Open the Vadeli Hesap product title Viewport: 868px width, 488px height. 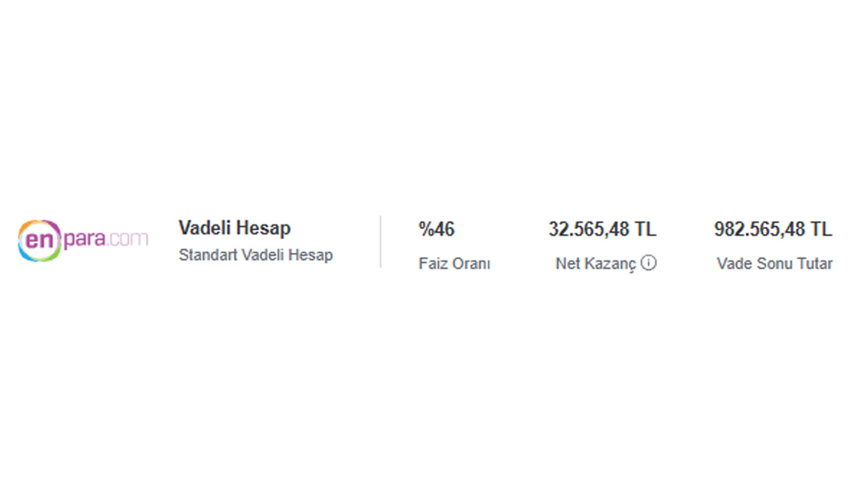click(x=235, y=228)
